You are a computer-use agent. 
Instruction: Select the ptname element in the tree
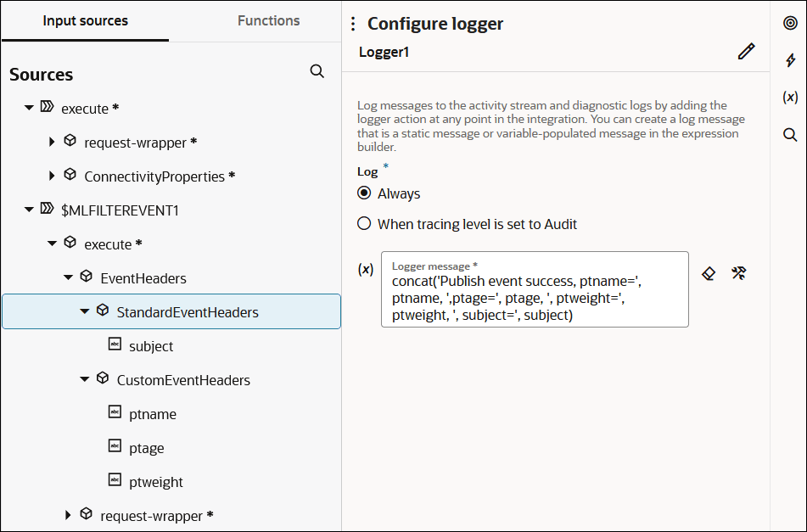(x=153, y=414)
